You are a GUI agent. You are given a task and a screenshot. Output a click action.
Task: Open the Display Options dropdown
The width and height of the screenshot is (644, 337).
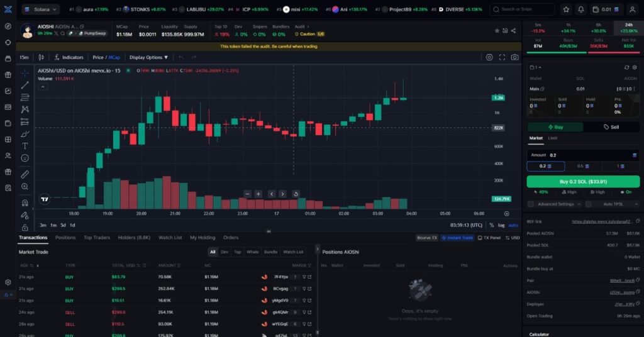[x=148, y=57]
